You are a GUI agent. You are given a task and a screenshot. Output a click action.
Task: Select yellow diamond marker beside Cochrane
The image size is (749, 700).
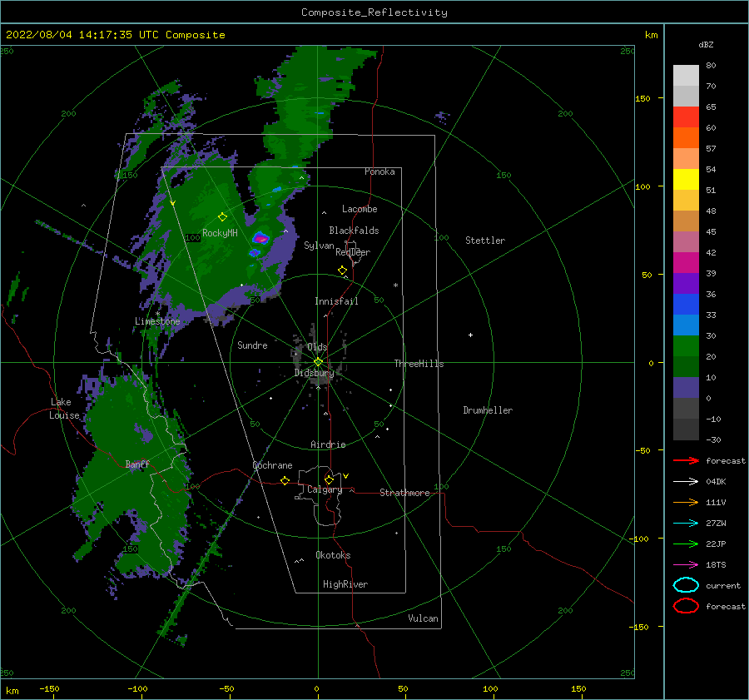click(285, 480)
